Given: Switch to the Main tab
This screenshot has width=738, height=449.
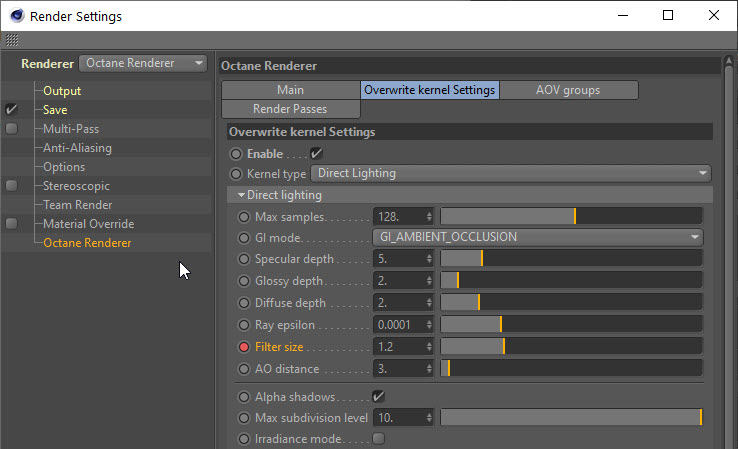Looking at the screenshot, I should pos(290,90).
